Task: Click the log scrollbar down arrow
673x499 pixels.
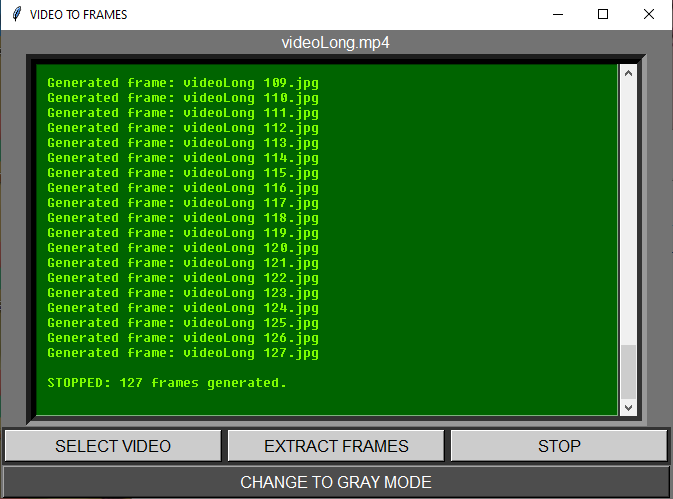Action: coord(628,407)
